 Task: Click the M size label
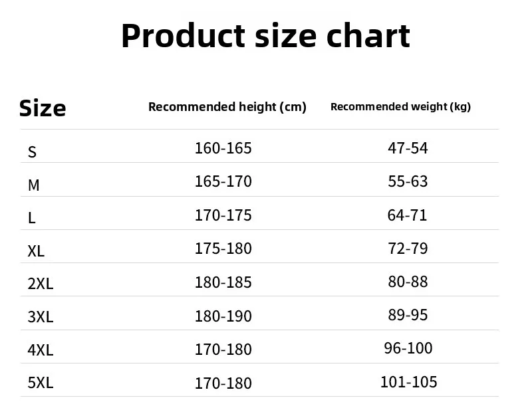pyautogui.click(x=33, y=185)
